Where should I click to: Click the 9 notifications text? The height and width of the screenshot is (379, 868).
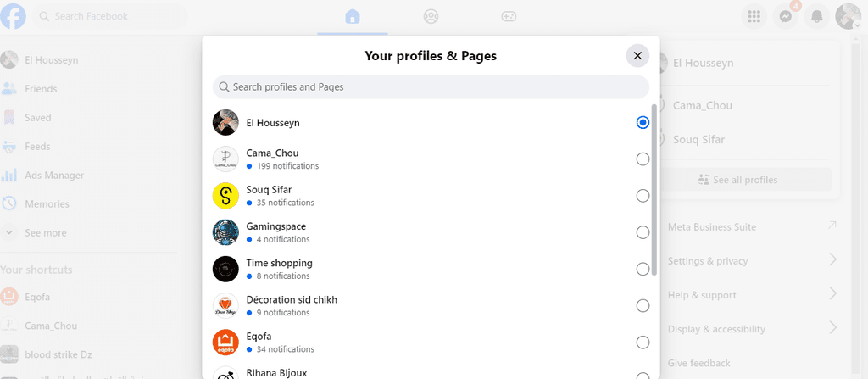pyautogui.click(x=283, y=313)
